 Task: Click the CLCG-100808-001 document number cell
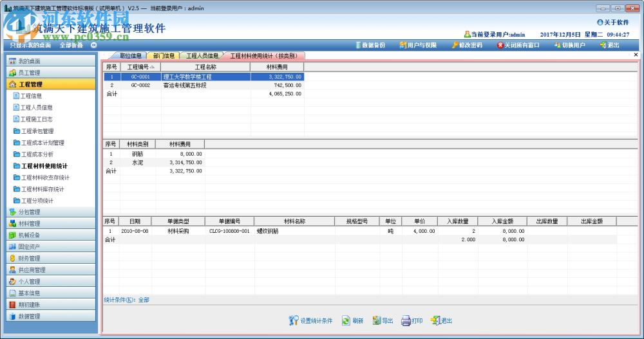point(229,231)
